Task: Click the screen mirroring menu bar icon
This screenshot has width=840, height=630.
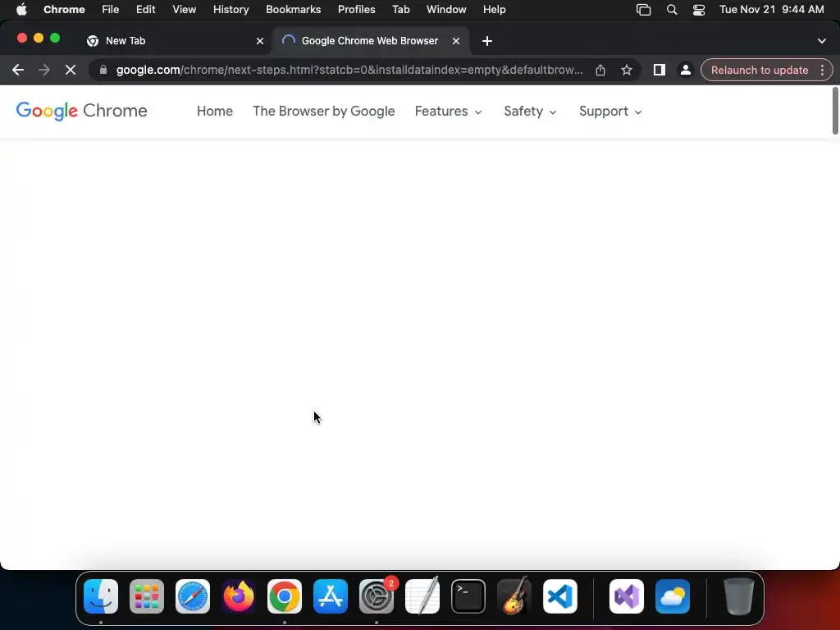Action: tap(643, 10)
